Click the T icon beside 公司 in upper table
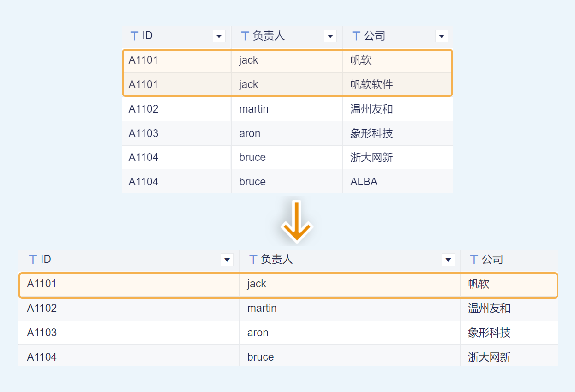The image size is (575, 392). pos(356,36)
